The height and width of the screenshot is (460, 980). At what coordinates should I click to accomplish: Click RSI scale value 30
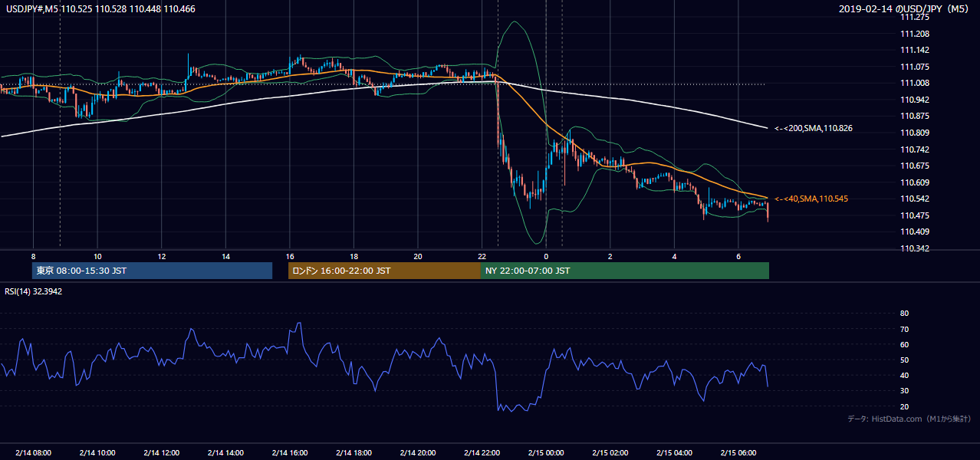904,390
